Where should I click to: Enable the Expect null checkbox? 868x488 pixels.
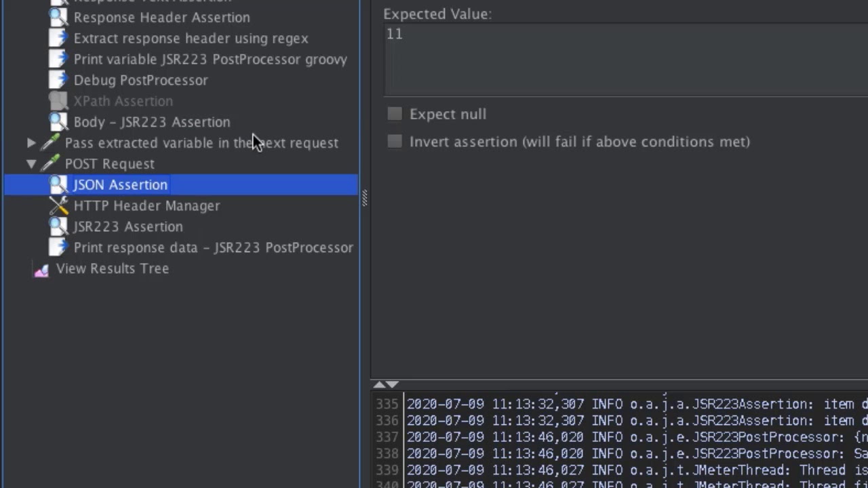pyautogui.click(x=395, y=114)
